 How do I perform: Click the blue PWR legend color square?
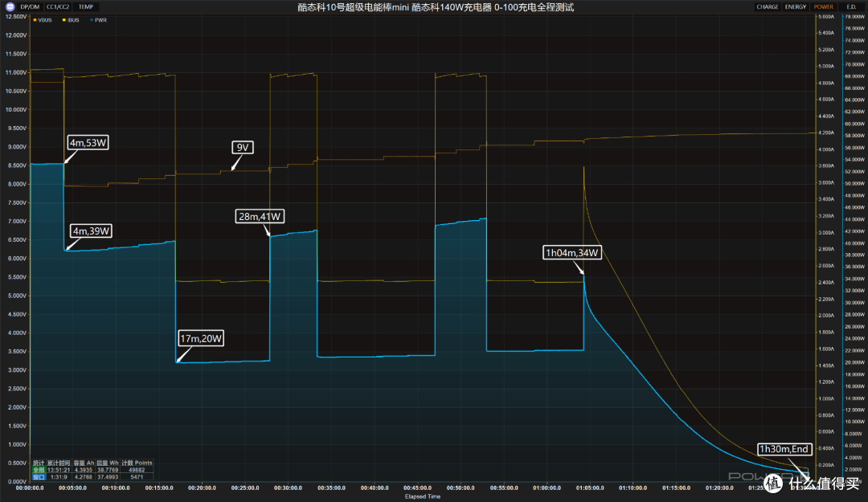[92, 20]
